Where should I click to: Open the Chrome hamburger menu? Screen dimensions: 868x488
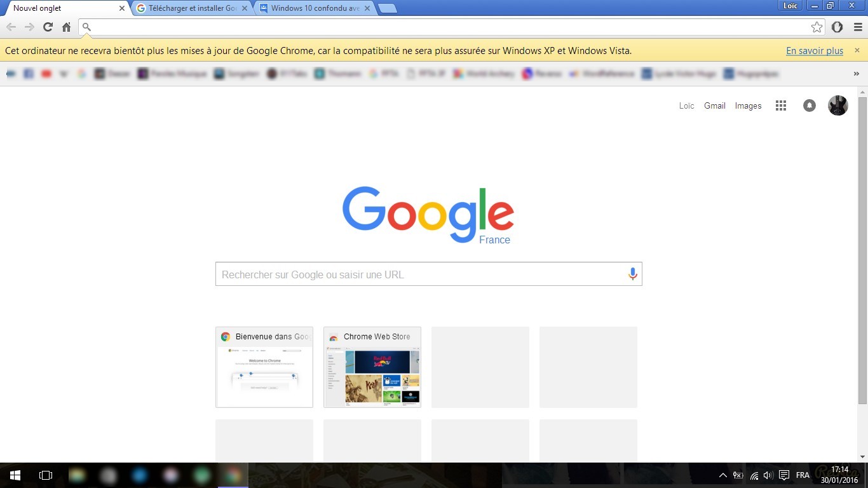tap(858, 27)
